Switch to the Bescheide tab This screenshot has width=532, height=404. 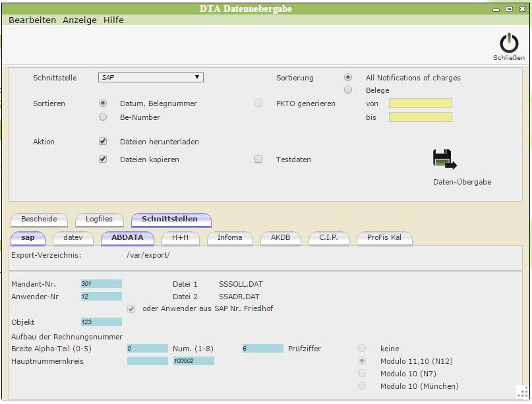39,219
